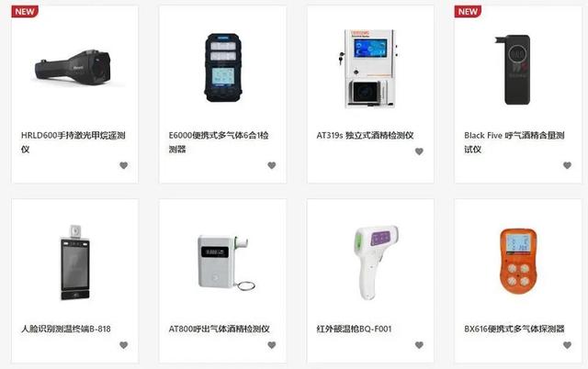This screenshot has height=369, width=588.
Task: Open Black Five 呼气酒精含量测试仪 product link
Action: coord(514,142)
